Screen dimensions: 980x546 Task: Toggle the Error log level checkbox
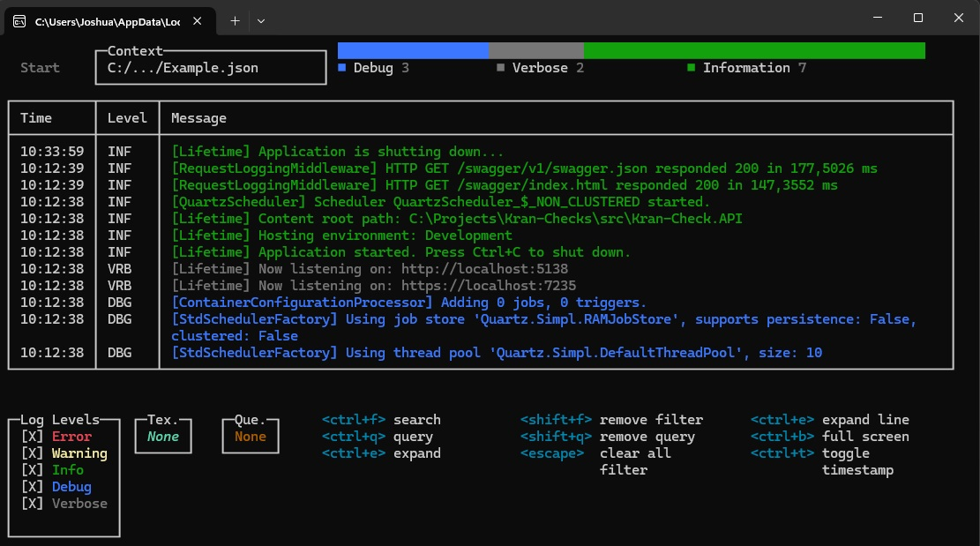pos(32,437)
